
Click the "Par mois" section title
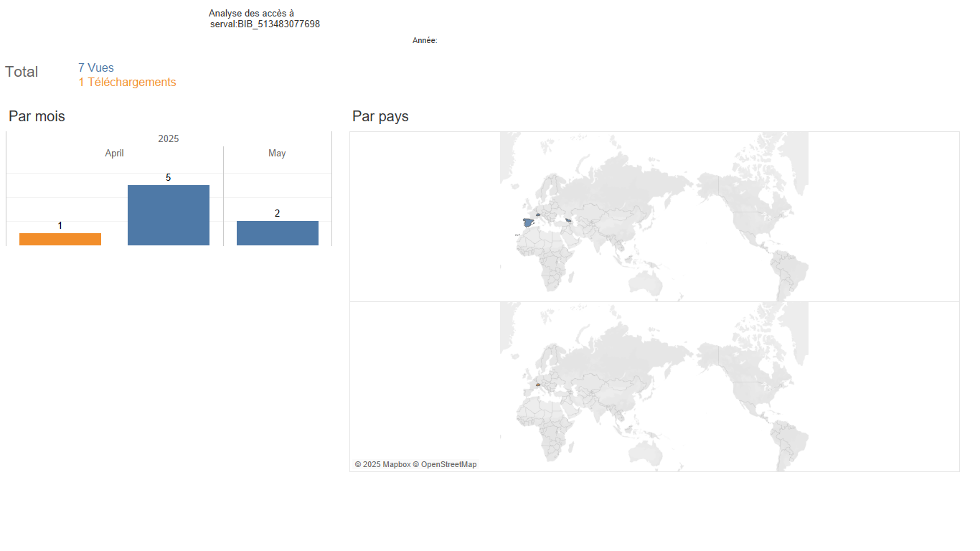[37, 116]
